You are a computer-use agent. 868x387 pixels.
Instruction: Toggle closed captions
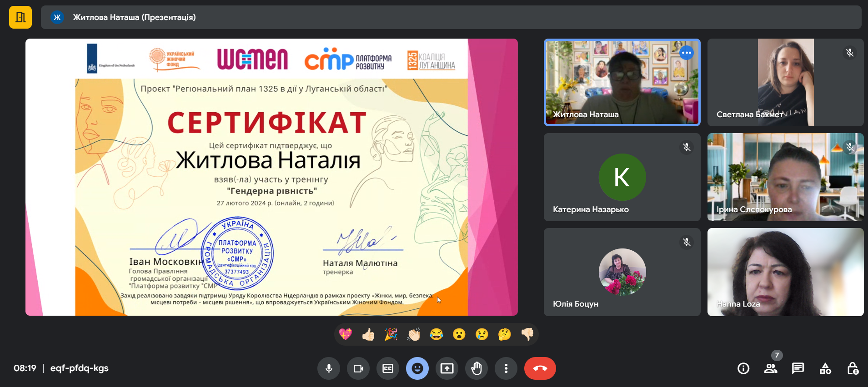[x=388, y=368]
